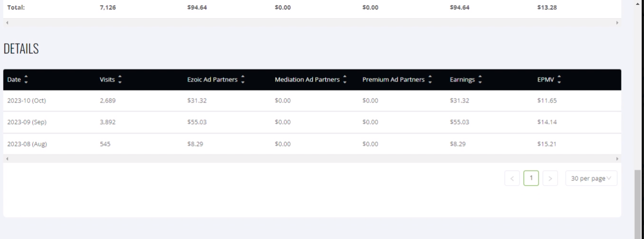Click the 2023-08 (Aug) row

312,144
